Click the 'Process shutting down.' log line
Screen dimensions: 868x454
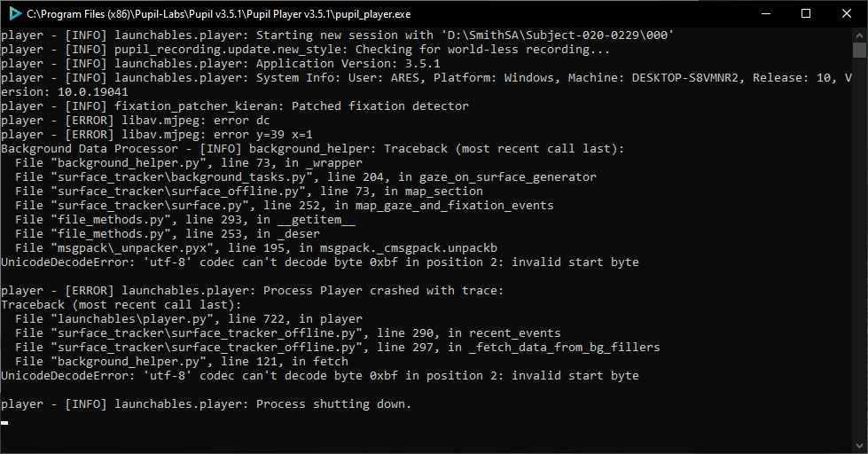206,404
